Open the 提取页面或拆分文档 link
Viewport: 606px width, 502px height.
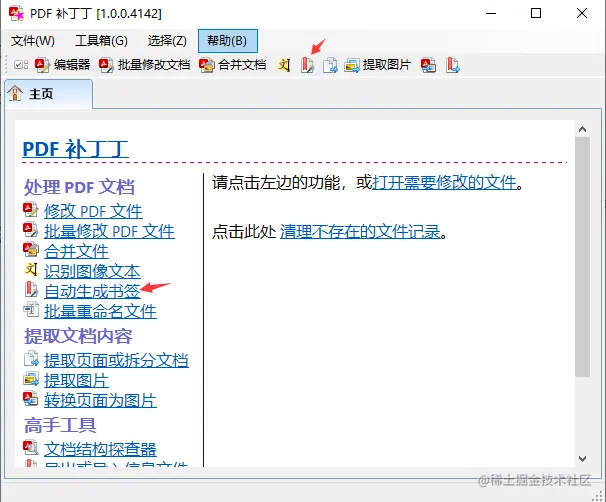116,360
